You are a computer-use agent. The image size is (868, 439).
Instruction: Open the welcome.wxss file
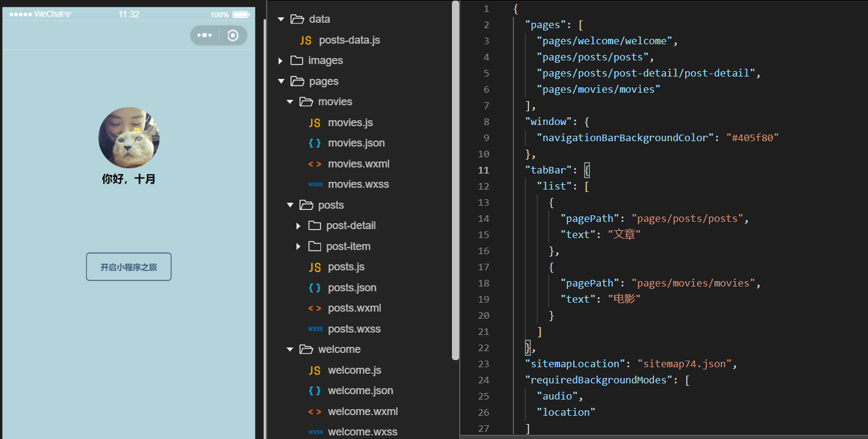coord(363,432)
